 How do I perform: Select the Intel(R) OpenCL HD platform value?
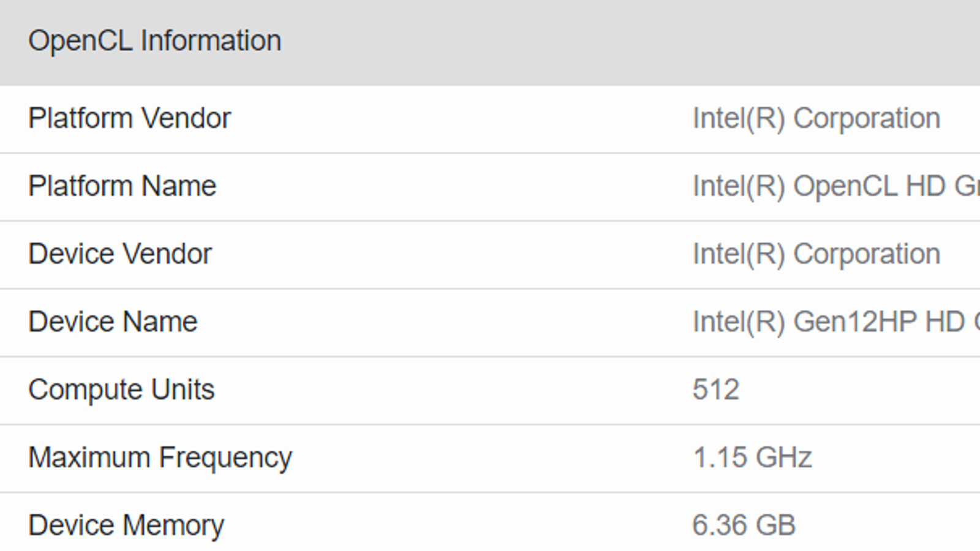[835, 186]
